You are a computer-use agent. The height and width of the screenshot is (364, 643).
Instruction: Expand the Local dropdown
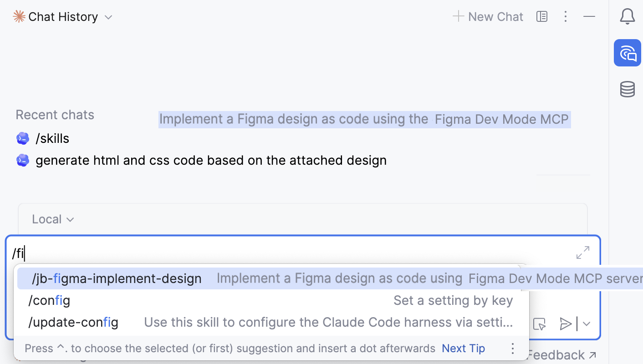pos(53,219)
